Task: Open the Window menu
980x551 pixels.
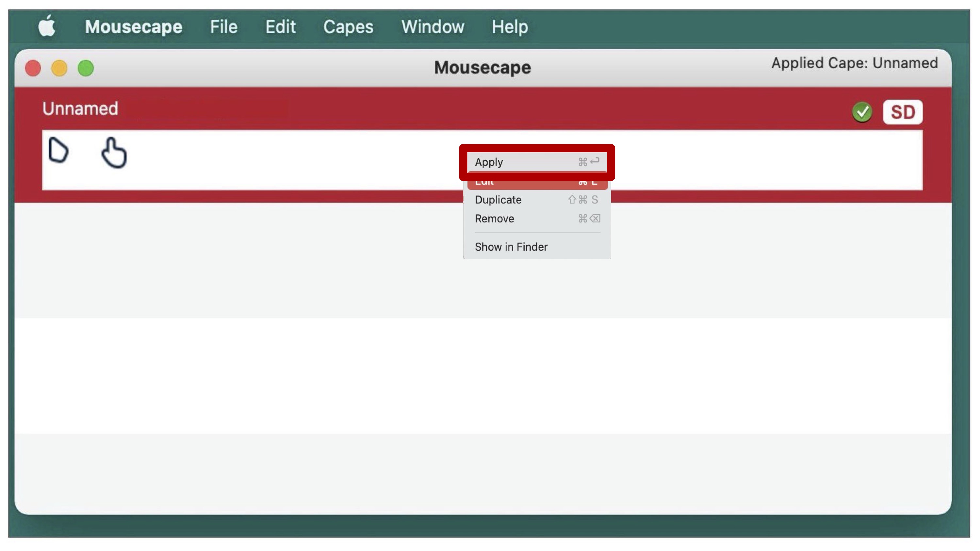Action: click(x=433, y=26)
